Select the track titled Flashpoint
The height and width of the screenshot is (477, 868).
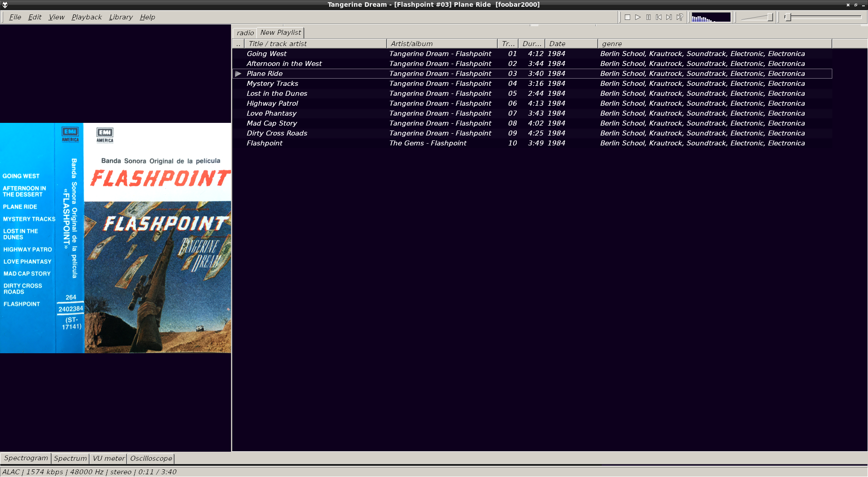click(532, 143)
